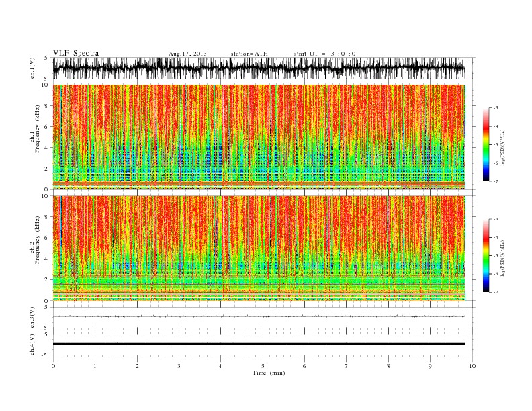Click the time axis tick label "5"
532x411 pixels.
pos(263,366)
